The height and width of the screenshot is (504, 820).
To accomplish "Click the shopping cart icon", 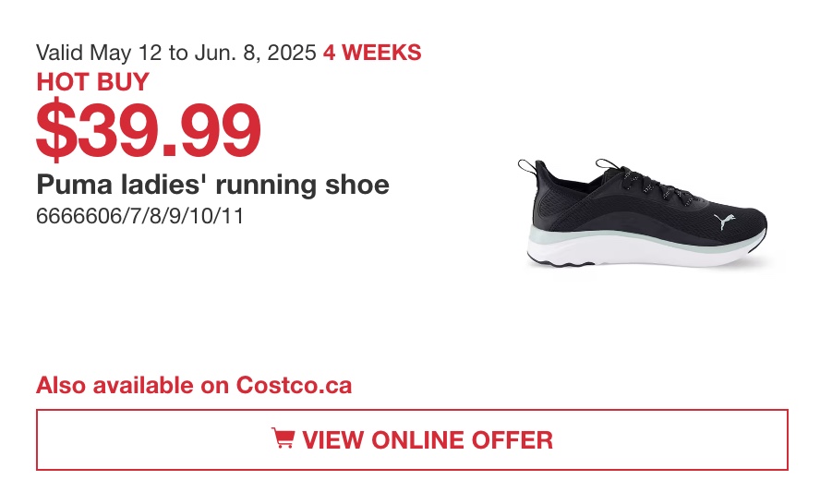I will tap(283, 438).
